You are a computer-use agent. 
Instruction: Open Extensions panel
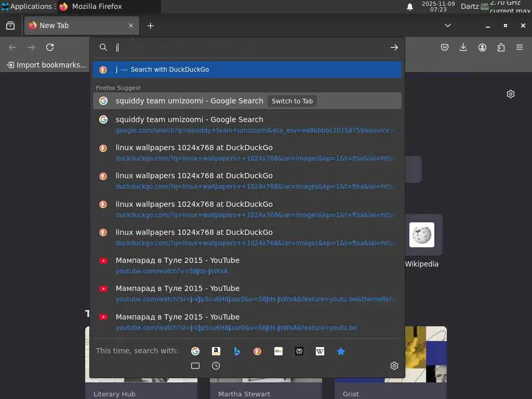(x=501, y=47)
